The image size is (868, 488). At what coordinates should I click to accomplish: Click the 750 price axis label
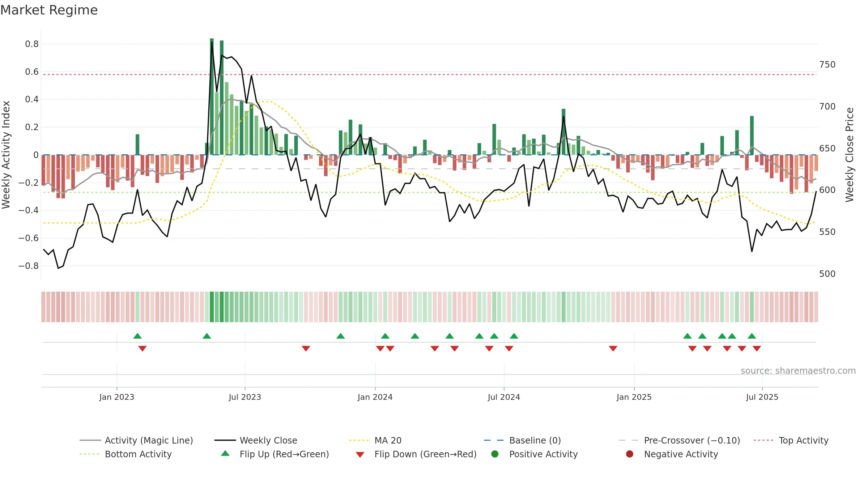click(827, 65)
